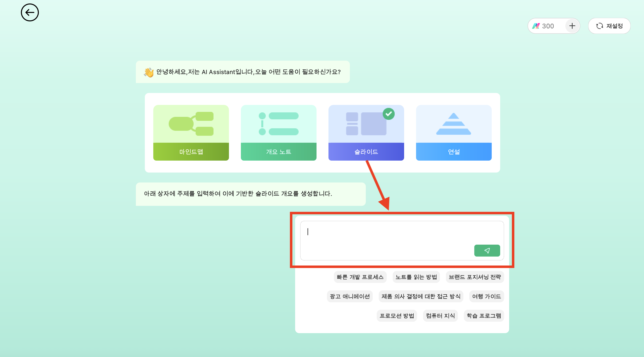
Task: Pick suggestion 제품 의사 결정에 대한 접근 방식
Action: pyautogui.click(x=421, y=297)
